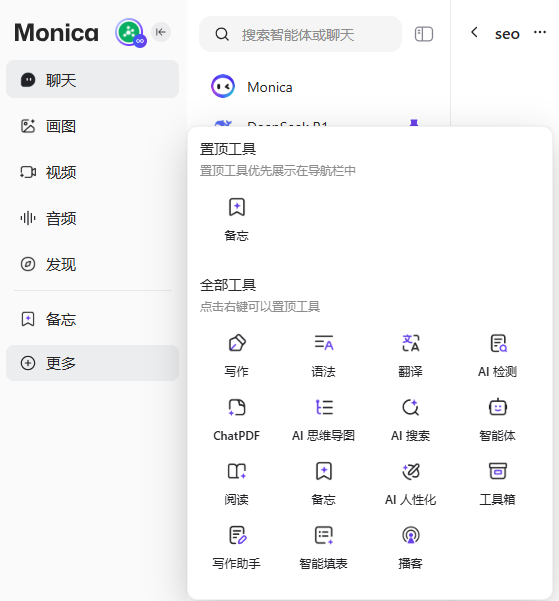
Task: Open the 翻译 translate tool
Action: [411, 356]
